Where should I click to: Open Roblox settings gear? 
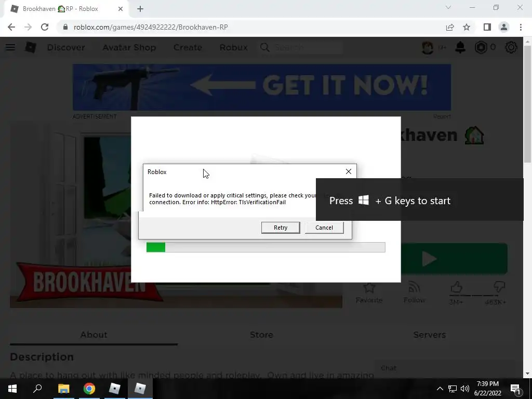(x=511, y=47)
